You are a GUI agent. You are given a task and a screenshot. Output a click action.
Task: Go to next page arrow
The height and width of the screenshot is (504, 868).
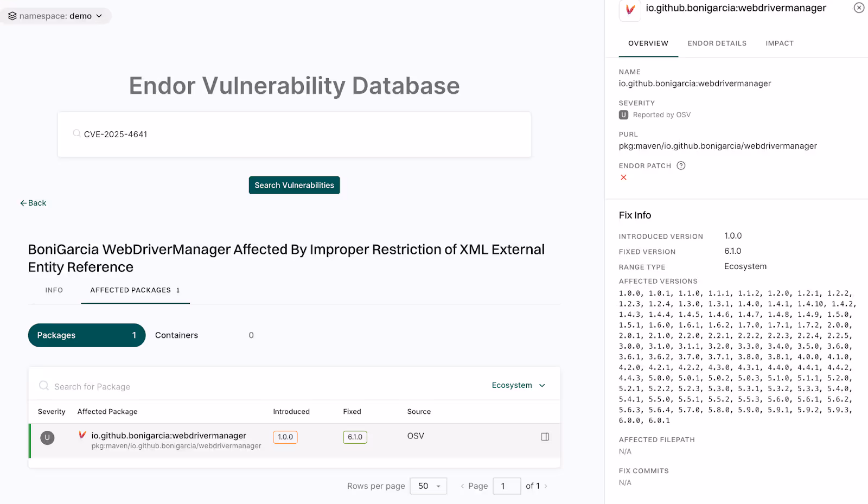pyautogui.click(x=546, y=486)
